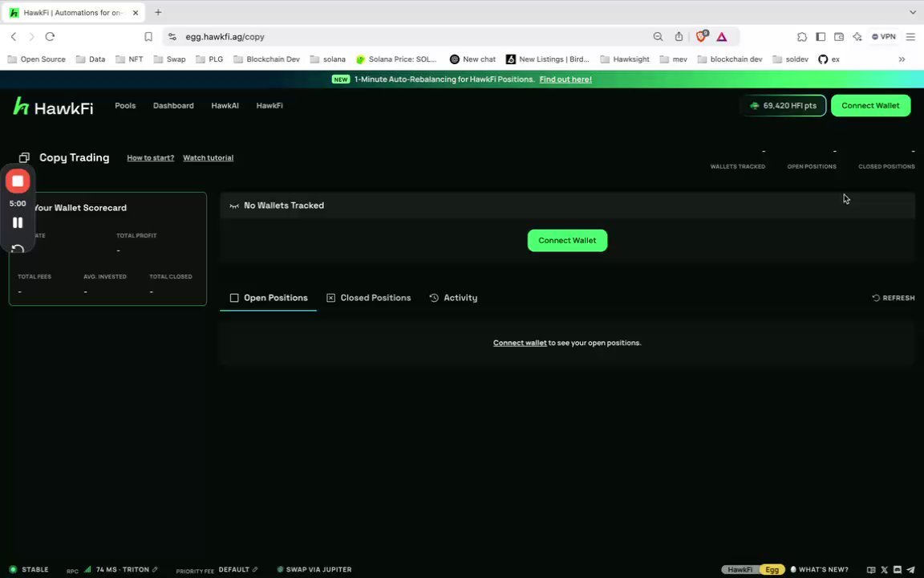The width and height of the screenshot is (924, 578).
Task: Expand the tab search chevron at the window's top right
Action: (912, 12)
